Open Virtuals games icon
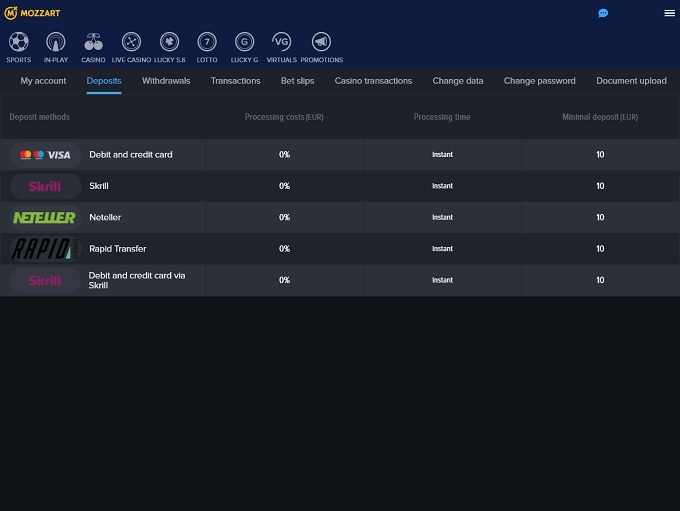680x511 pixels. (282, 42)
